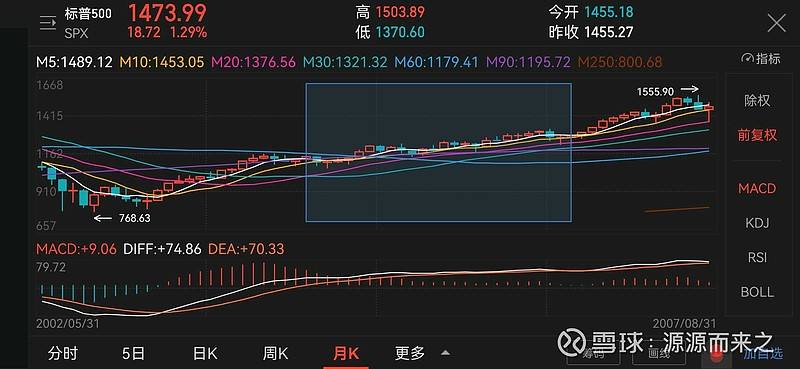Screen dimensions: 800x369
Task: Open the stock list menu icon
Action: point(47,23)
